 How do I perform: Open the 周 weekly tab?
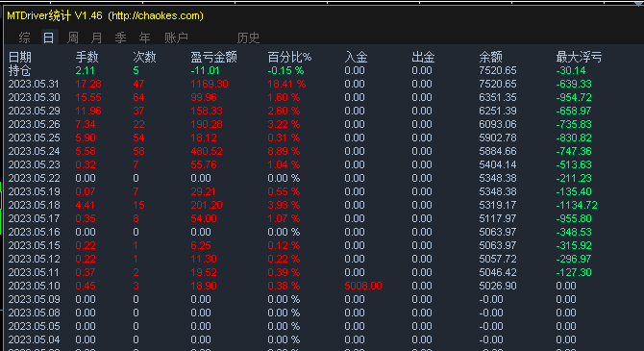(73, 38)
